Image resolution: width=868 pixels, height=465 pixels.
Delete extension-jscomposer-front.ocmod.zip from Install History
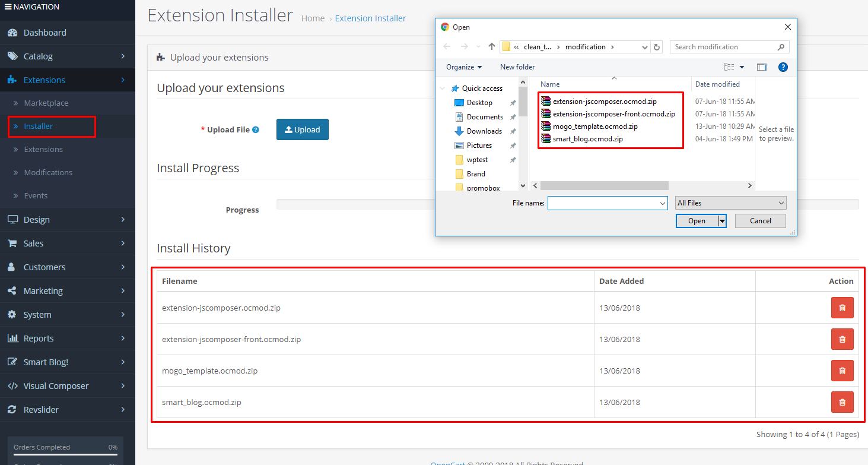(x=842, y=339)
